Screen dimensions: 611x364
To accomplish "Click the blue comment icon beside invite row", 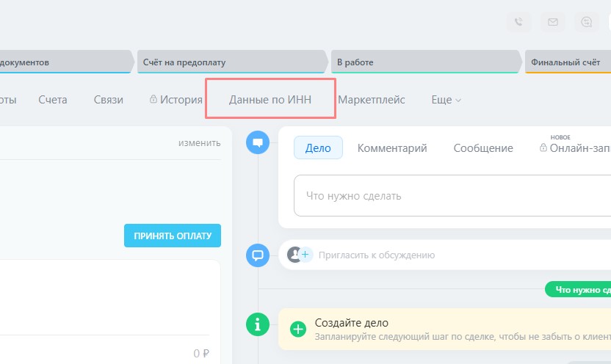I will click(x=258, y=255).
